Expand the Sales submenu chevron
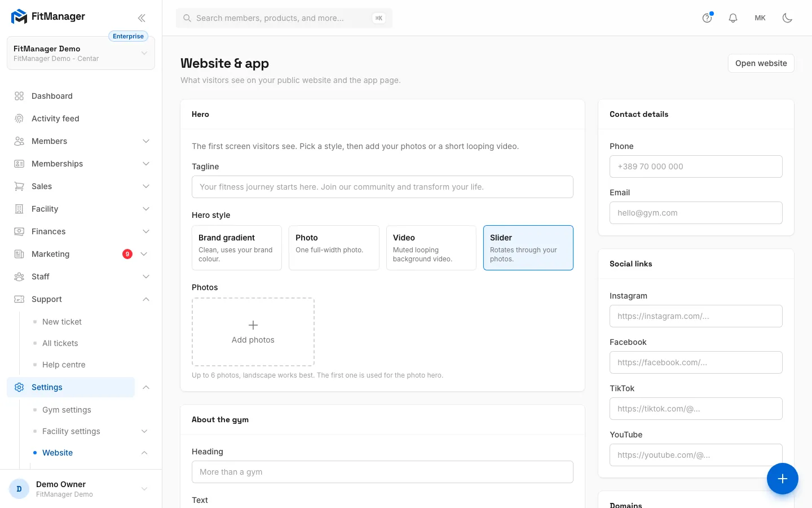This screenshot has height=508, width=812. click(x=146, y=186)
